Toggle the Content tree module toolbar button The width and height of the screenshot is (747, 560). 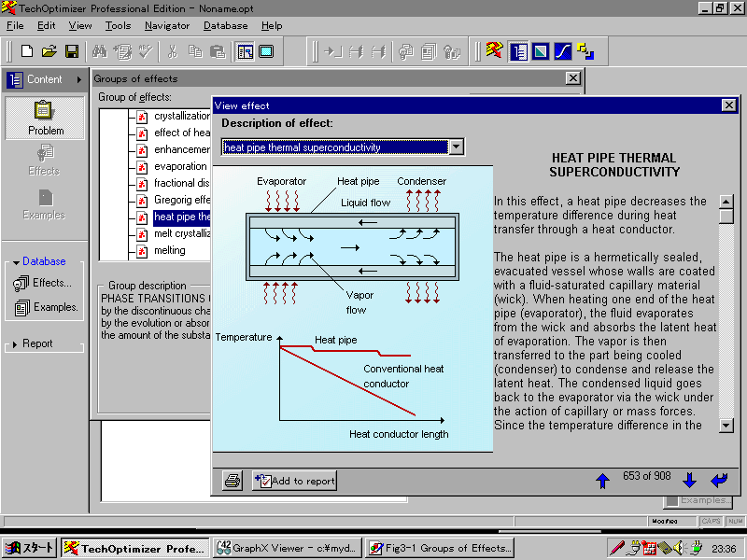pyautogui.click(x=518, y=51)
